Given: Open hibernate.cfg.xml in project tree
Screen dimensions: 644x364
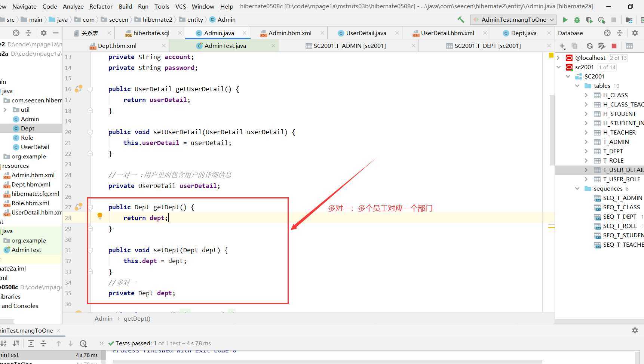Looking at the screenshot, I should [35, 194].
